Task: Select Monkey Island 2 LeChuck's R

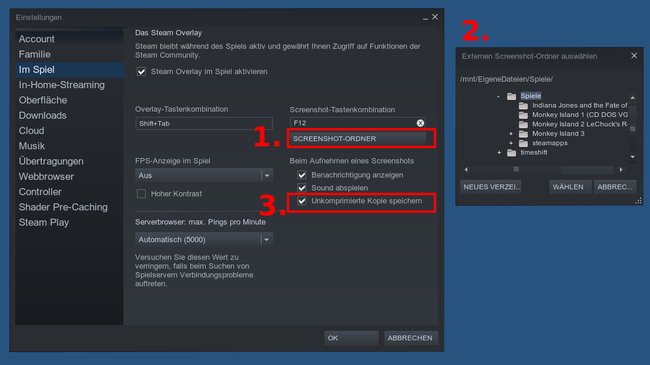Action: pyautogui.click(x=580, y=124)
